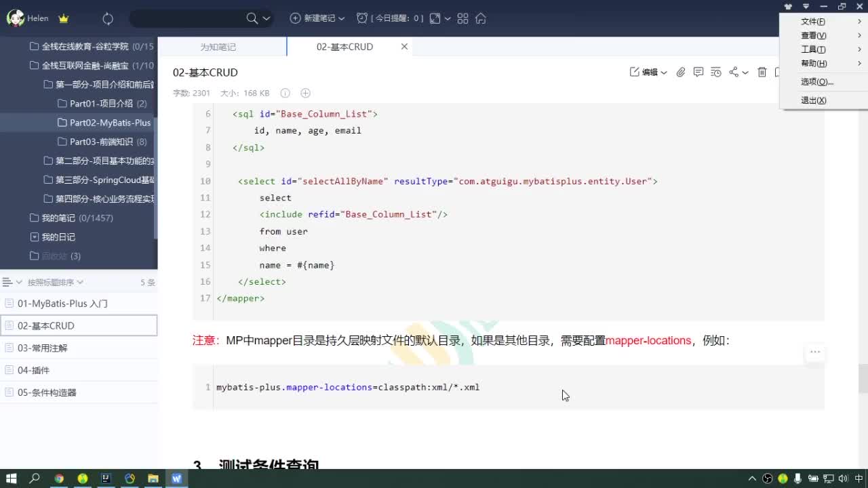Open the Helen user avatar profile
Image resolution: width=868 pixels, height=488 pixels.
16,18
